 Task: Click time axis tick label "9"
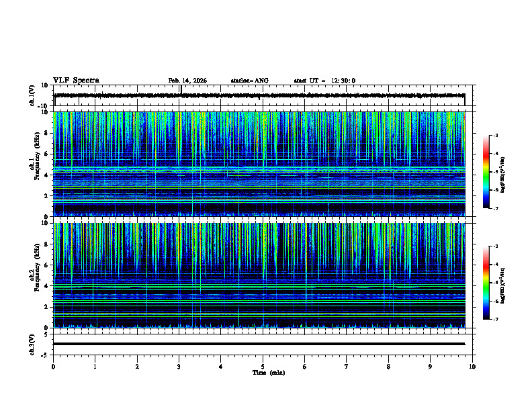pos(430,367)
